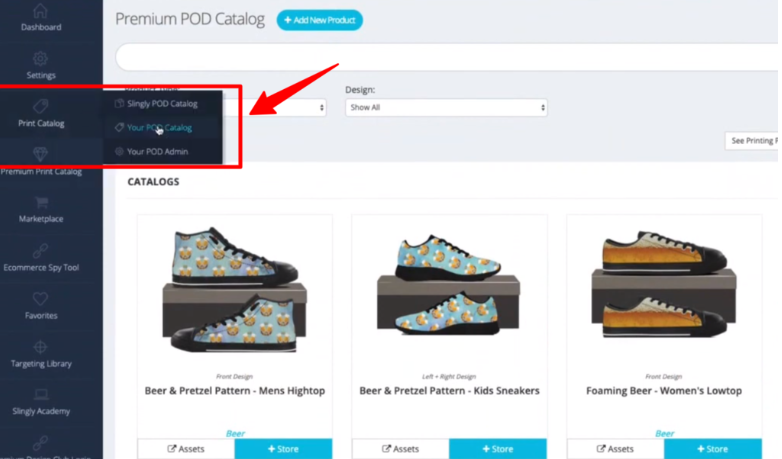Viewport: 782px width, 459px height.
Task: Click the Add New Product button
Action: [x=320, y=20]
